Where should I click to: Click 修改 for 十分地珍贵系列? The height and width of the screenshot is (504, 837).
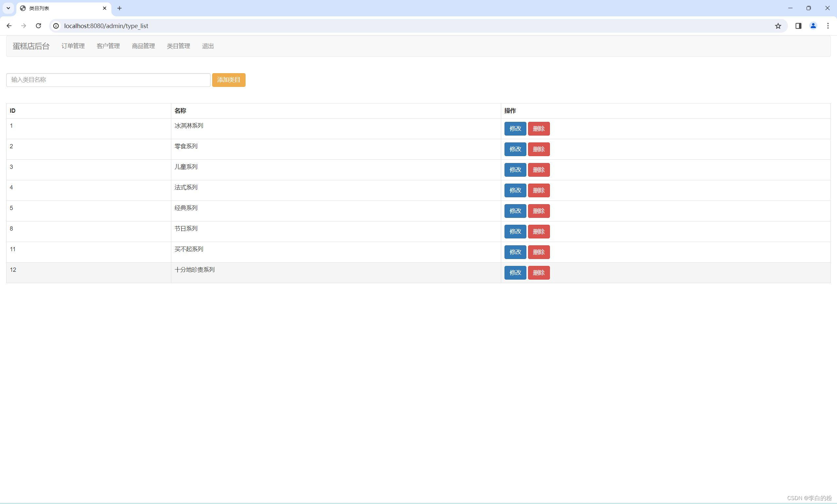coord(515,273)
